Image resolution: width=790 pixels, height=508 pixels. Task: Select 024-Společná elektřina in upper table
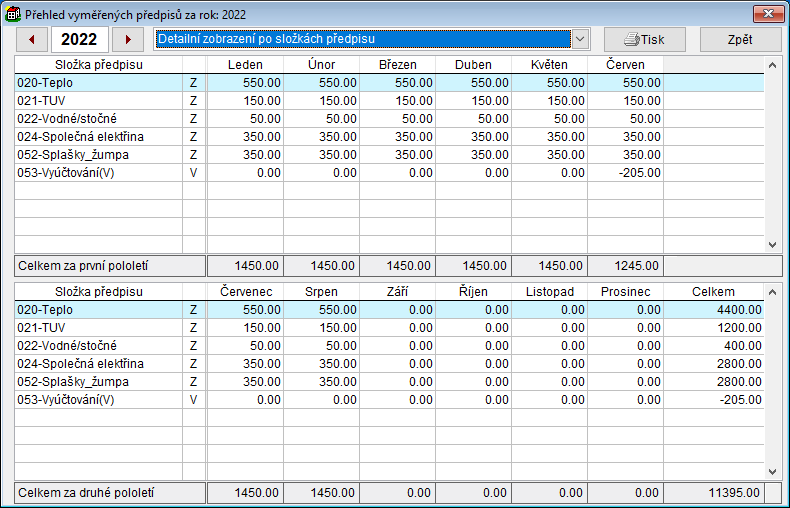(x=98, y=137)
